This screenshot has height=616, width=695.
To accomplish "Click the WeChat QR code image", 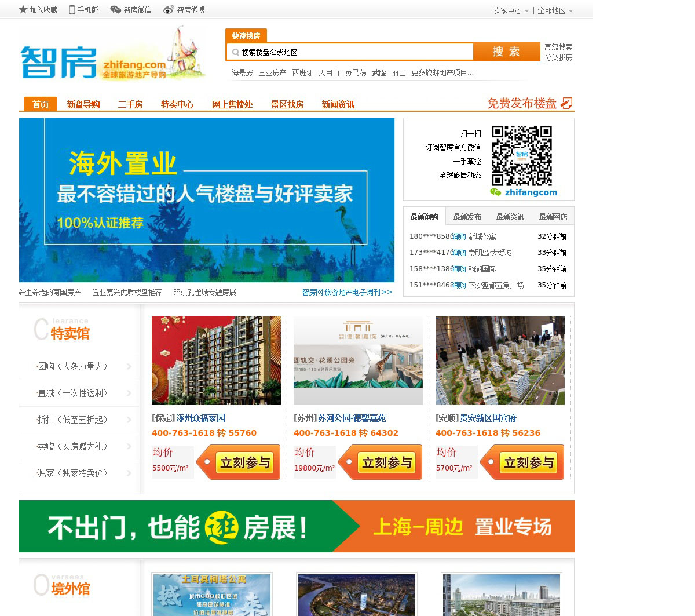I will [522, 155].
